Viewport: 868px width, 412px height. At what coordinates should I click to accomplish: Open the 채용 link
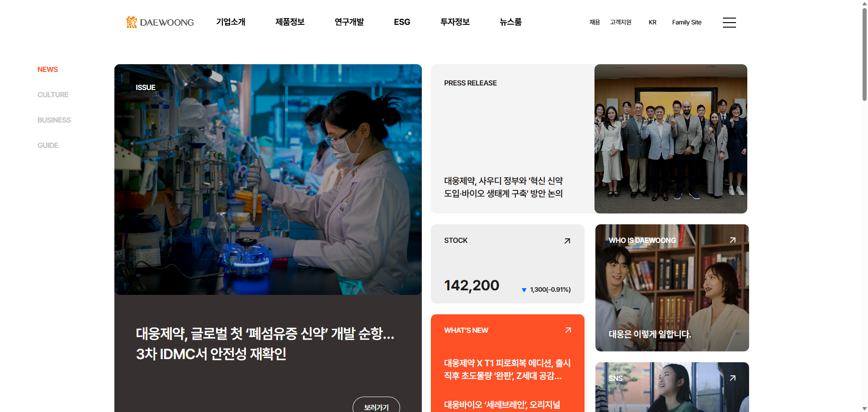[x=594, y=22]
